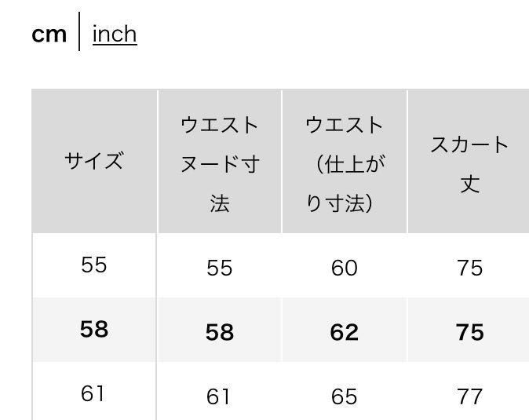
Task: Select bold size 58 in サイズ column
Action: [x=93, y=329]
